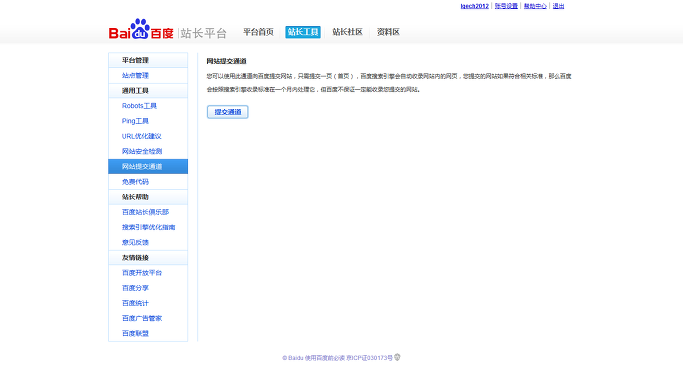Click the 提交通道 button
This screenshot has width=683, height=369.
coord(227,112)
